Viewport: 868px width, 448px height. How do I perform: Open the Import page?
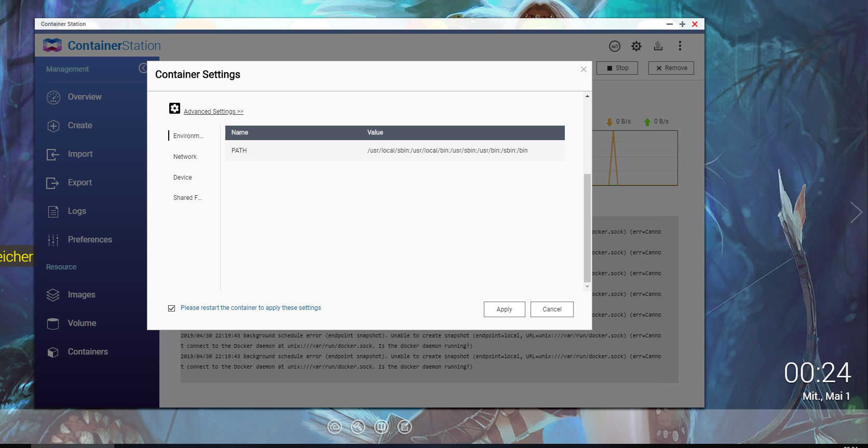(x=80, y=154)
